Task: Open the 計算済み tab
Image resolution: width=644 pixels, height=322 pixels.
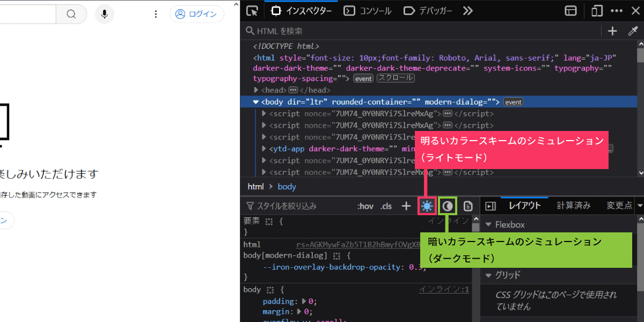Action: 573,206
